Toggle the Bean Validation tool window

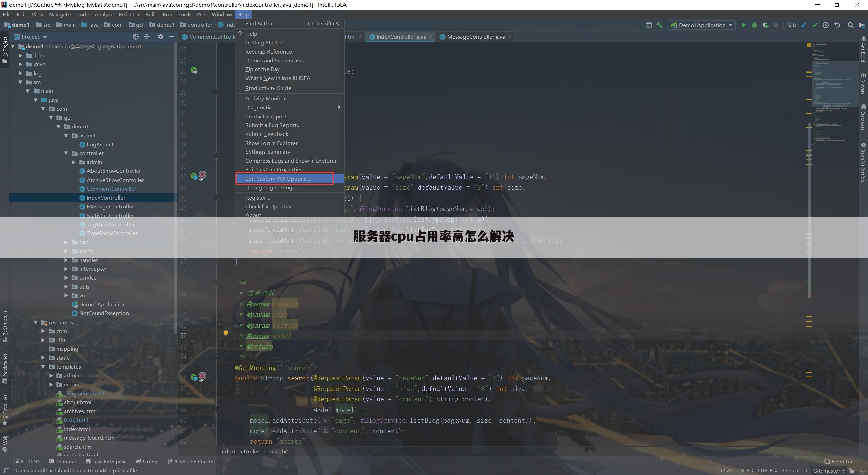click(x=863, y=162)
